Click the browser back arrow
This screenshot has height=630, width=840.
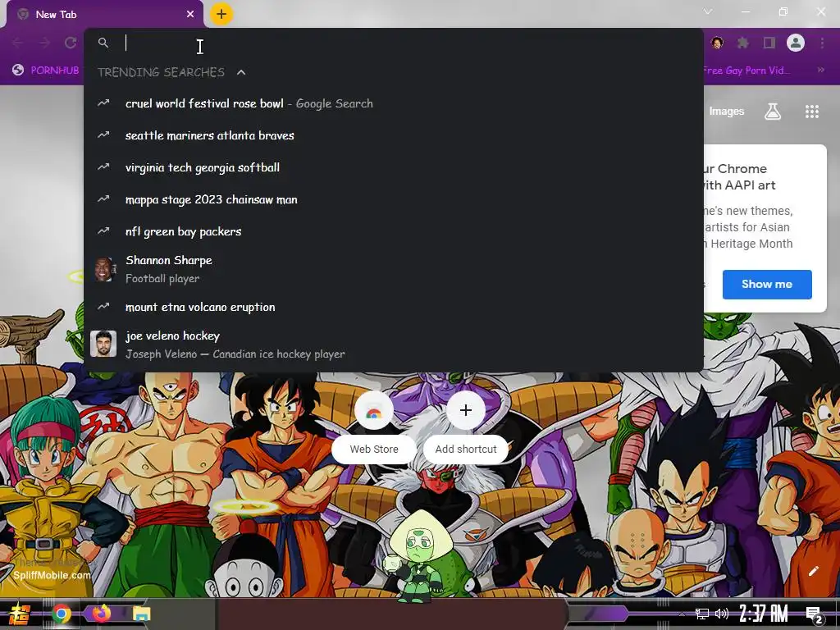pyautogui.click(x=17, y=43)
